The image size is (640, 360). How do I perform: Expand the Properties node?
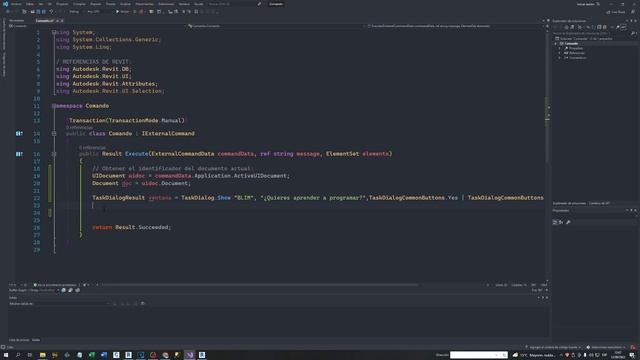coord(560,48)
